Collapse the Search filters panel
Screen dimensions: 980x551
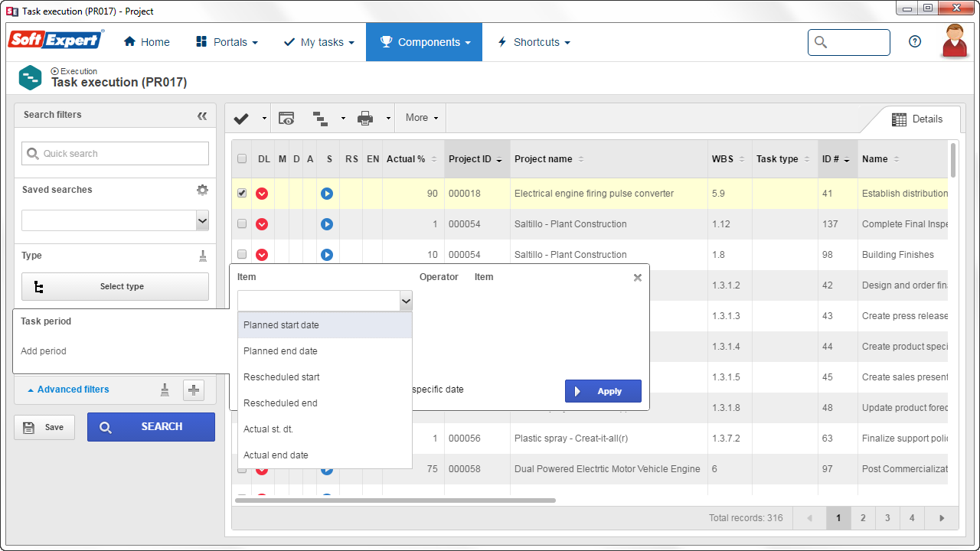pyautogui.click(x=202, y=116)
